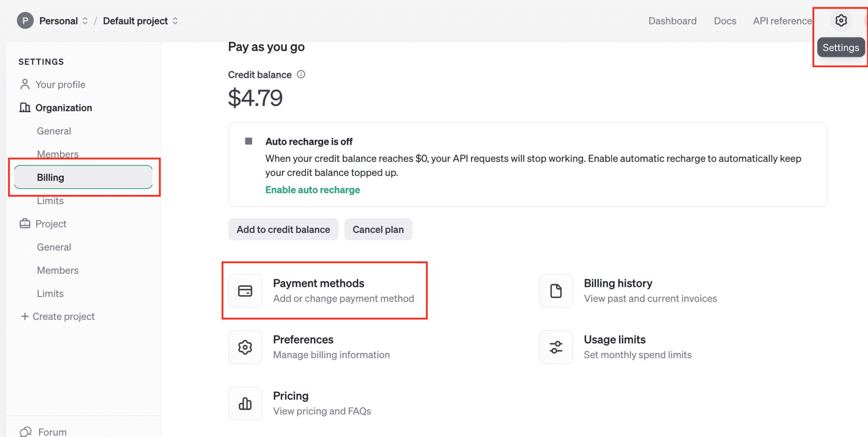Image resolution: width=868 pixels, height=437 pixels.
Task: Click the Credit balance info icon
Action: coord(301,75)
